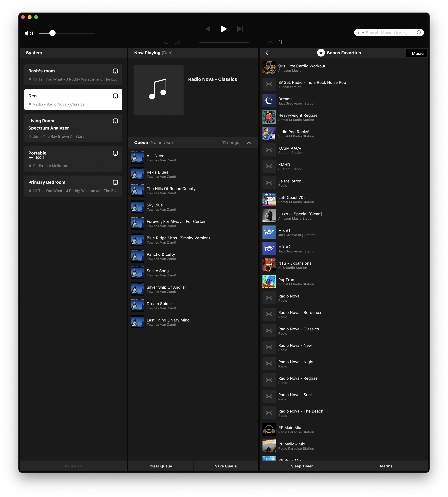Play Radio Nova - Bordeaux favorite
Viewport: 448px width, 497px height.
click(344, 314)
